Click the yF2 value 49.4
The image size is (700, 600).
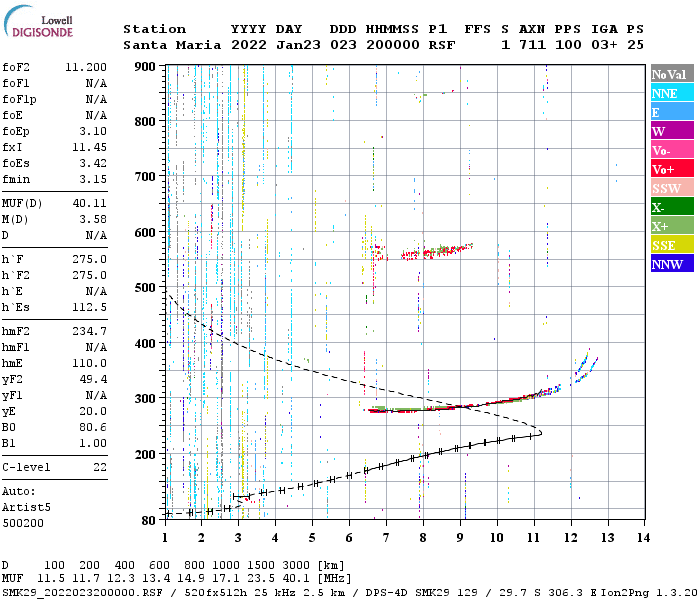93,379
